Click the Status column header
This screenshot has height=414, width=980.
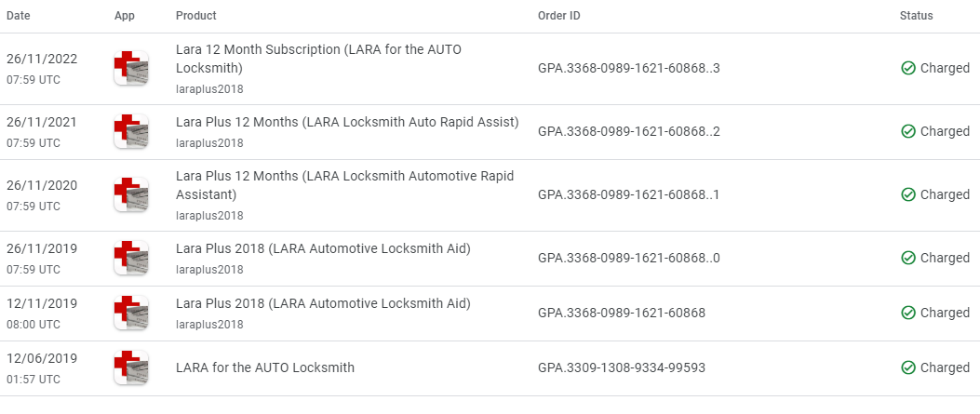916,16
